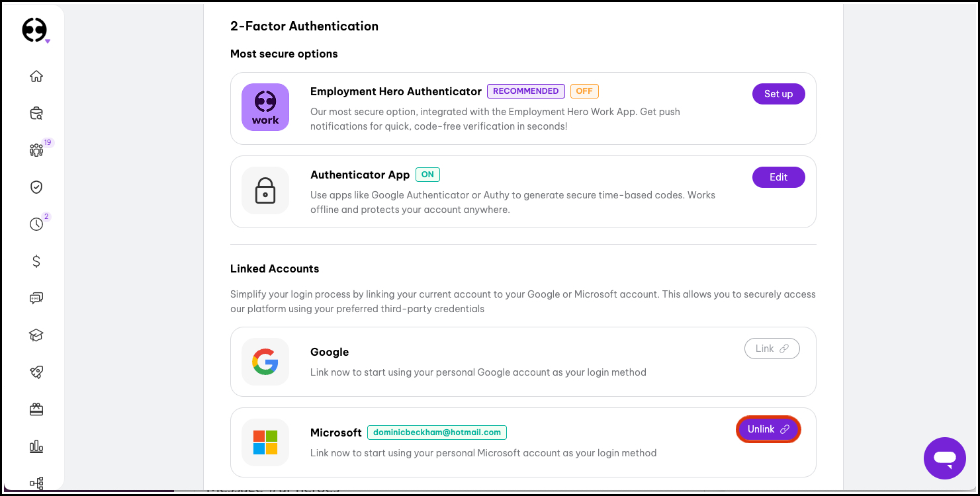Unlink the Microsoft account

768,429
